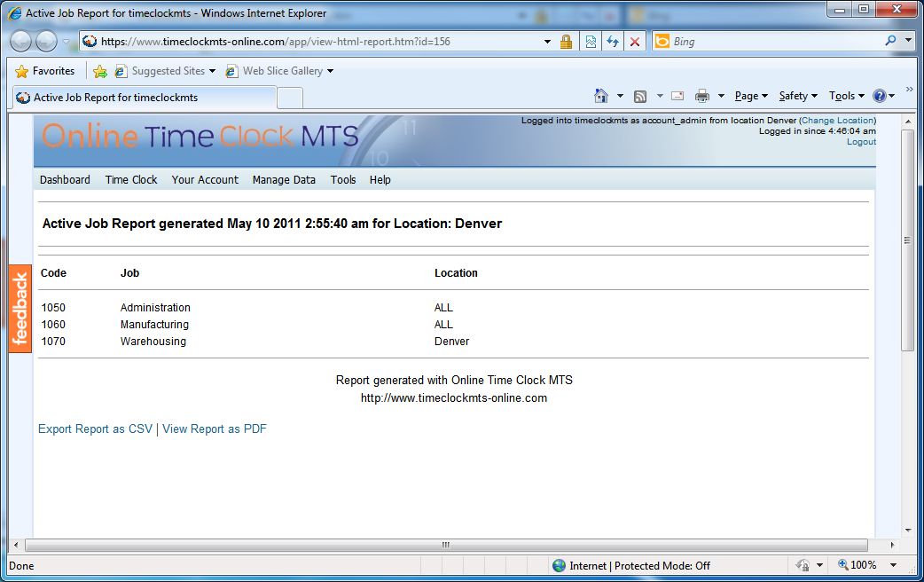
Task: Open the Print button dropdown arrow
Action: pyautogui.click(x=721, y=96)
